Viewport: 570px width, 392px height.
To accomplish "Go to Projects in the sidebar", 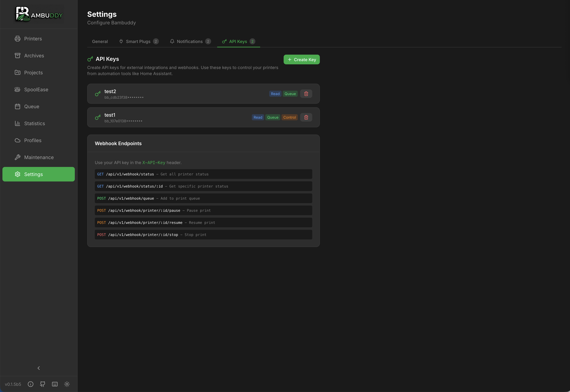I will [39, 72].
